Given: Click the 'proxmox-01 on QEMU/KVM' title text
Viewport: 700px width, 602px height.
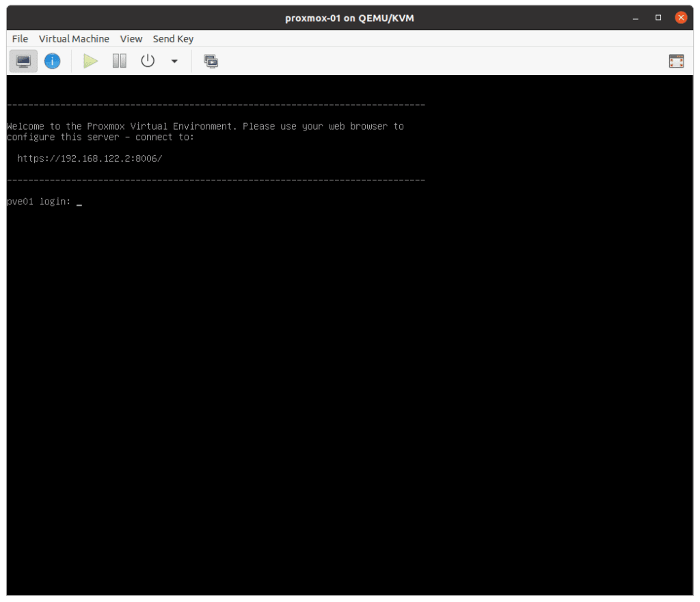Looking at the screenshot, I should tap(349, 18).
